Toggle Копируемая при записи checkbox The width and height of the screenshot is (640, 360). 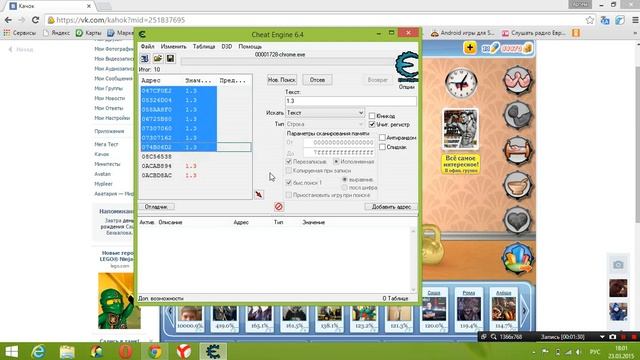[289, 170]
